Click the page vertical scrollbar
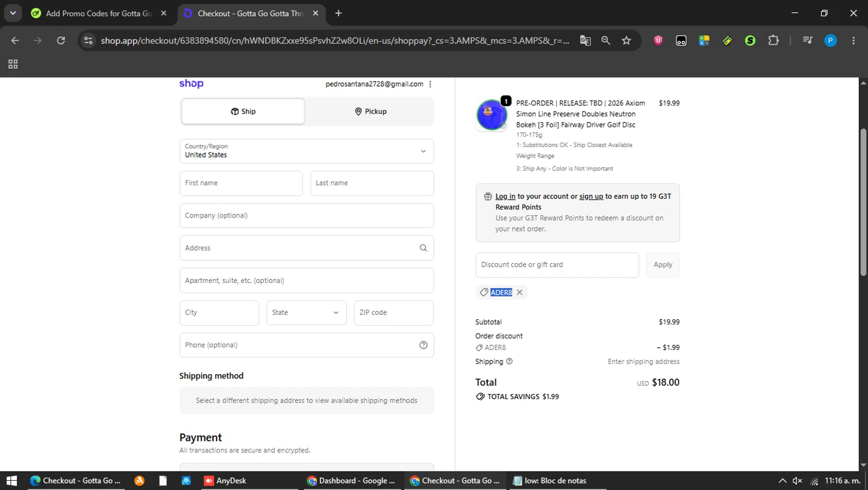The image size is (868, 490). 863,202
